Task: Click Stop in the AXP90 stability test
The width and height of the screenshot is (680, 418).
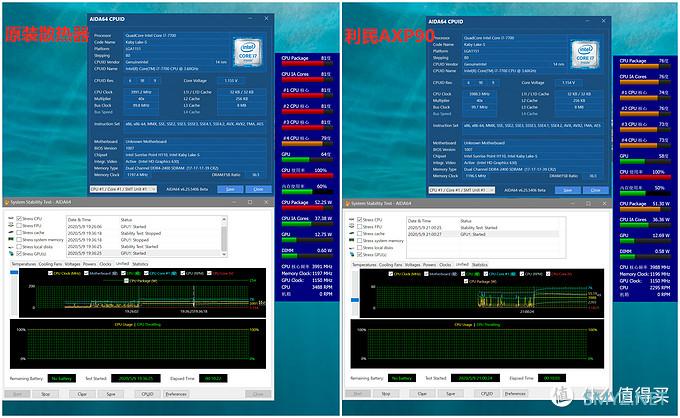Action: tap(386, 394)
